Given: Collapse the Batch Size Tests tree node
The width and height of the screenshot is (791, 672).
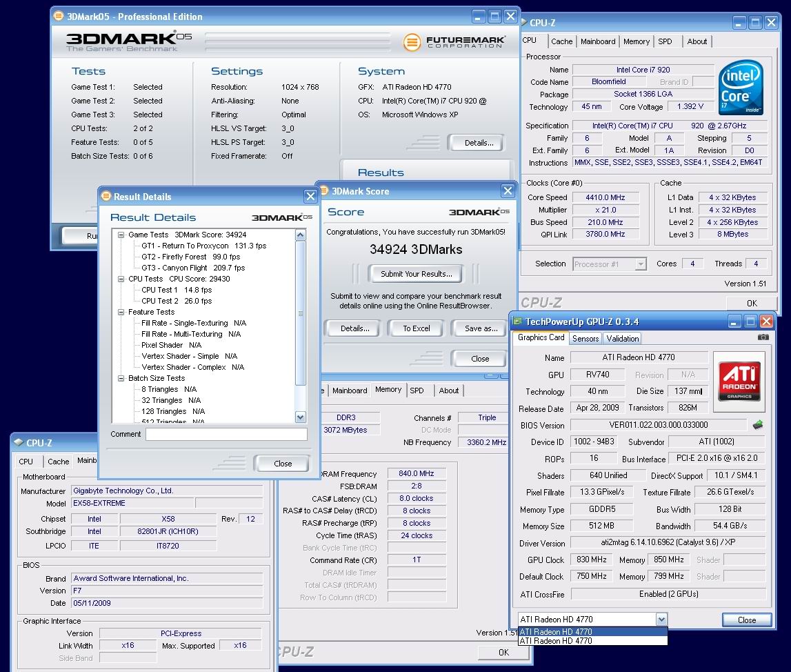Looking at the screenshot, I should tap(121, 378).
